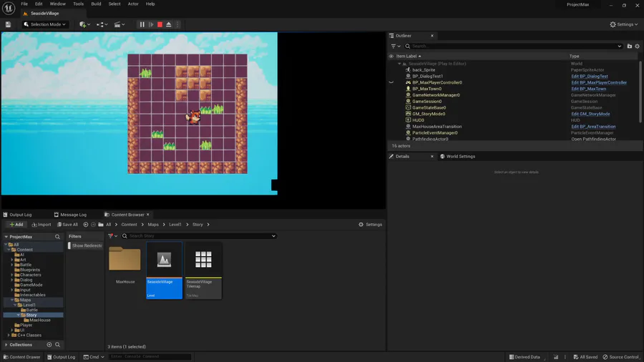Switch to the Message Log tab
This screenshot has height=362, width=644.
click(x=70, y=215)
